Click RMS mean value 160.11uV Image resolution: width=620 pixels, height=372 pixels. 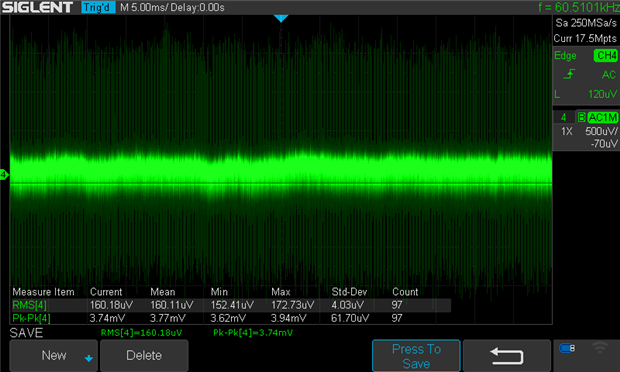coord(172,305)
